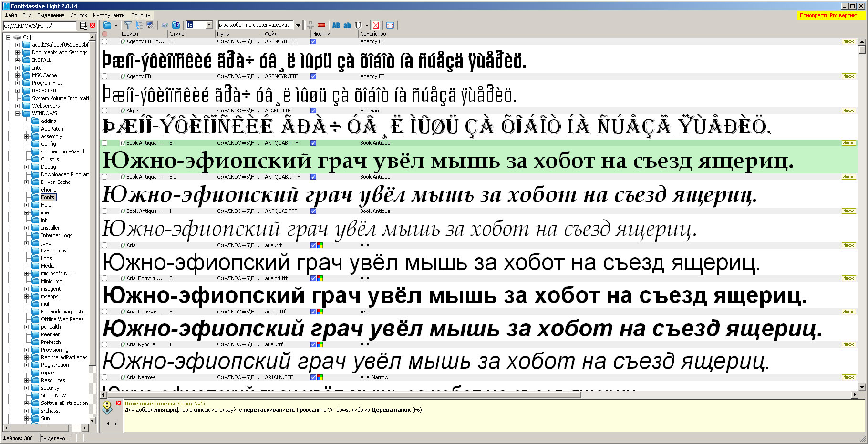Open the font size 48 dropdown
Screen dimensions: 868x444
coord(209,25)
